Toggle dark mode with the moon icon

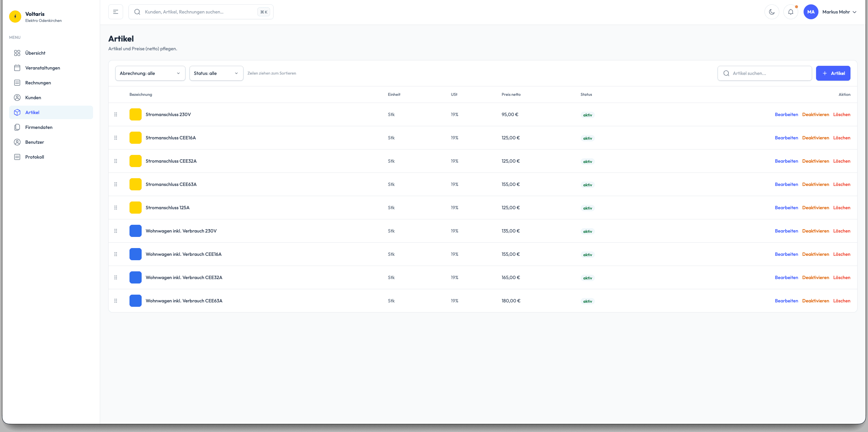point(772,12)
